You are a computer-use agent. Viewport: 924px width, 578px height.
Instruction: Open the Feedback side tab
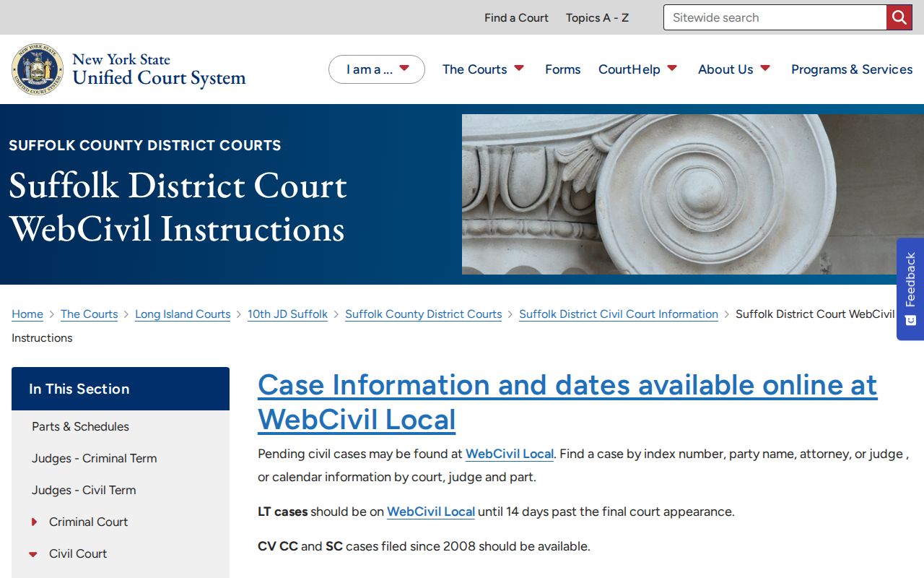point(910,289)
